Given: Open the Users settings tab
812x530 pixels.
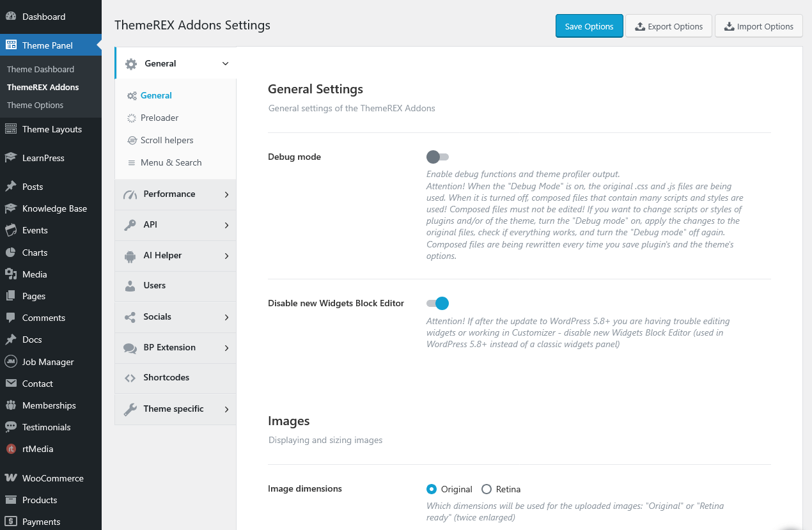Looking at the screenshot, I should point(176,286).
